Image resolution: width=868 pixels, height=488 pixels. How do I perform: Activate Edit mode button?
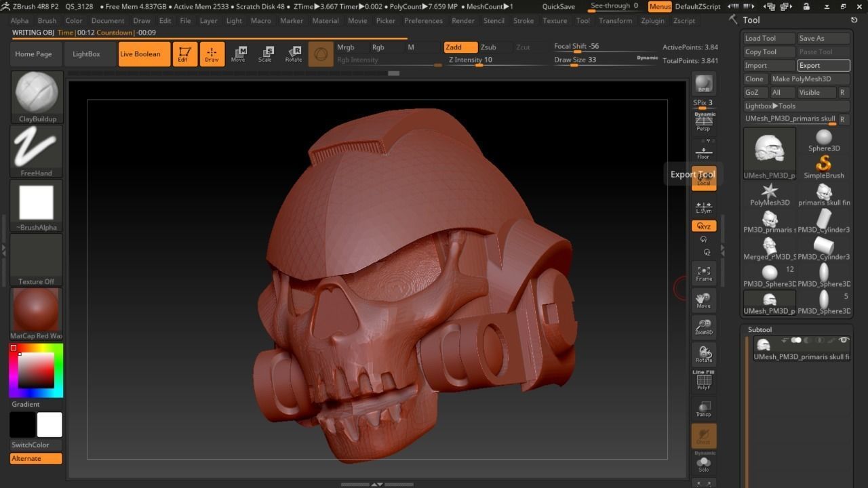tap(185, 54)
